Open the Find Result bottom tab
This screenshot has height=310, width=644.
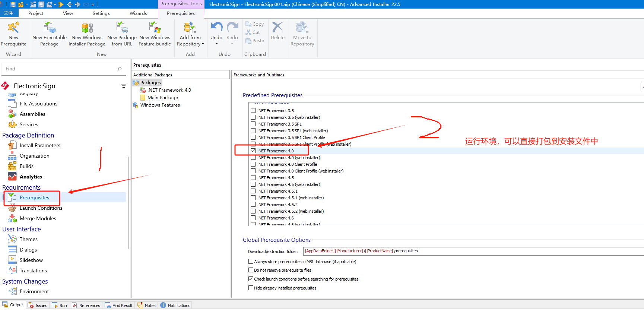[x=119, y=306]
